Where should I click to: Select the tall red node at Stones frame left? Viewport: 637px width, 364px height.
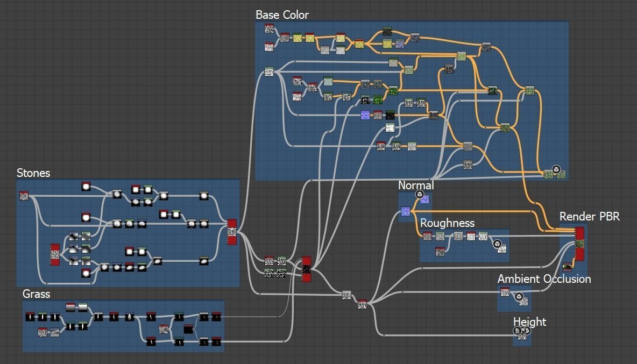[x=54, y=254]
